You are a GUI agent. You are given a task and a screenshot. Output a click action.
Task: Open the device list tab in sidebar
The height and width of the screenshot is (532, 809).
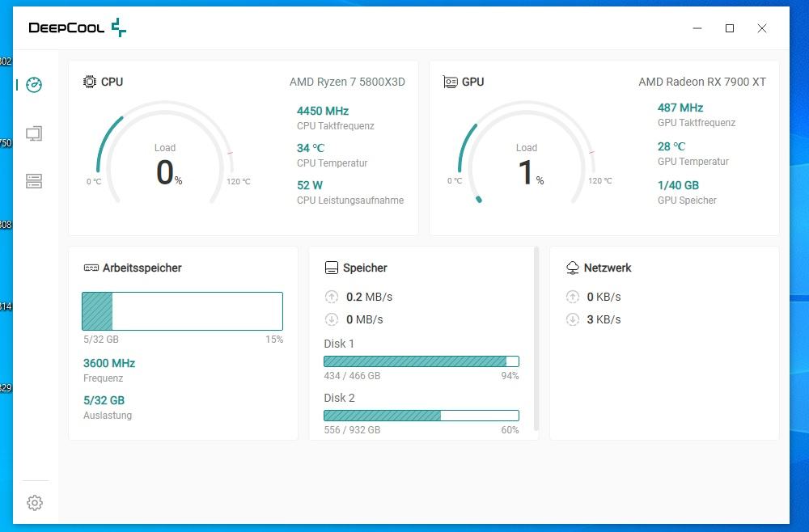34,181
